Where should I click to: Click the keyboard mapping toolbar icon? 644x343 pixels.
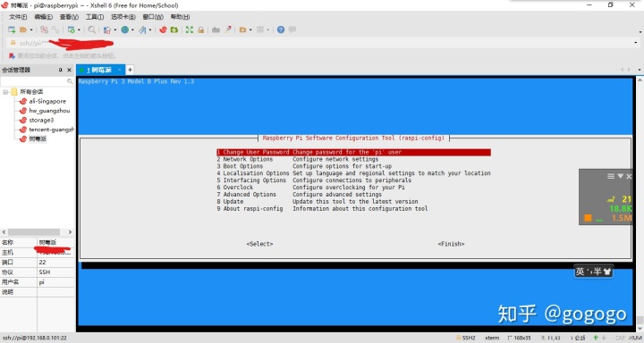(216, 29)
